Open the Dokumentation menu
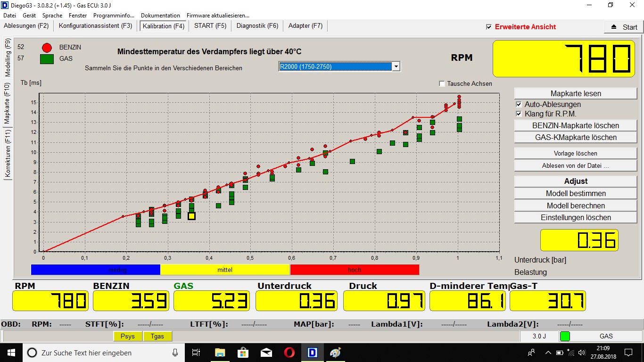 [x=160, y=16]
